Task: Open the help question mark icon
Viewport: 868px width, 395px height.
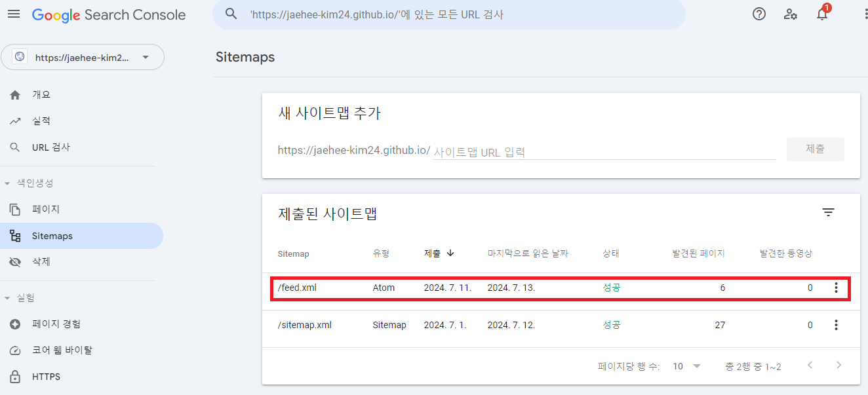Action: click(759, 14)
